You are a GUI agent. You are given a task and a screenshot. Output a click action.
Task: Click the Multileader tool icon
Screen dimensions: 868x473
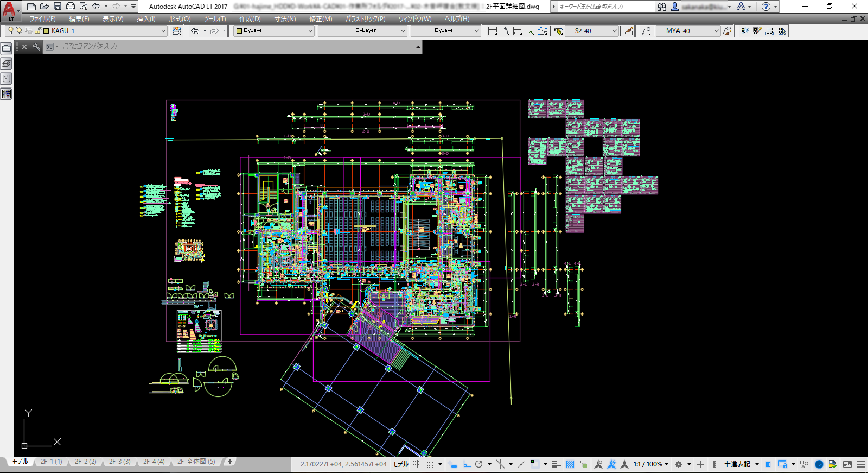tap(646, 31)
